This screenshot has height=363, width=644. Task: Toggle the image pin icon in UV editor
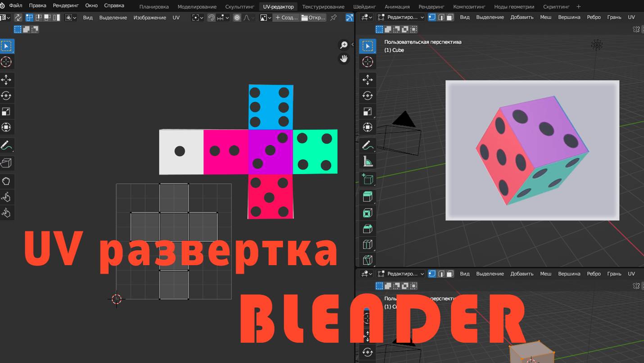coord(333,18)
